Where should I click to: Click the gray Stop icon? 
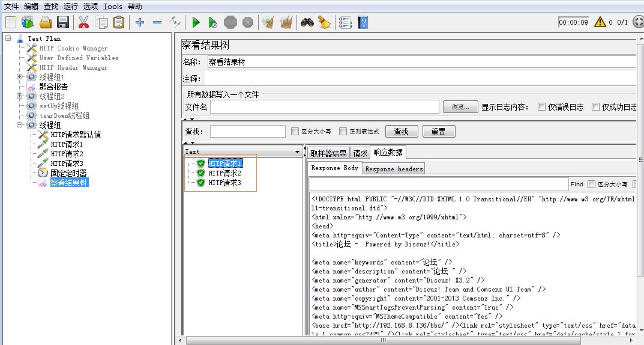click(x=230, y=22)
